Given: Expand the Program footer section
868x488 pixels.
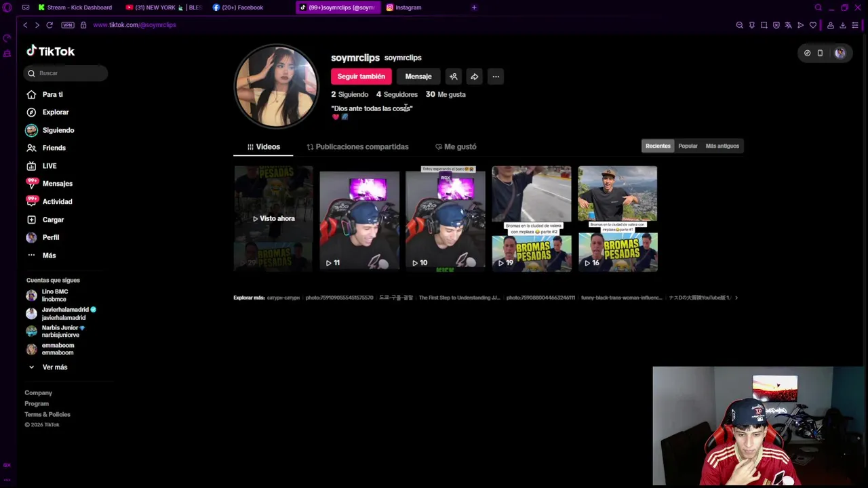Looking at the screenshot, I should [37, 403].
